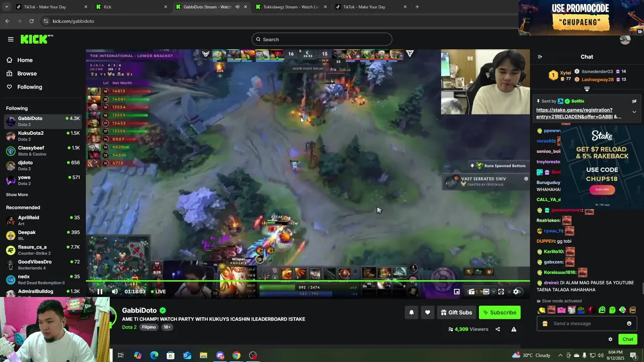This screenshot has width=644, height=362.
Task: Enable picture-in-picture mini player
Action: 457,292
